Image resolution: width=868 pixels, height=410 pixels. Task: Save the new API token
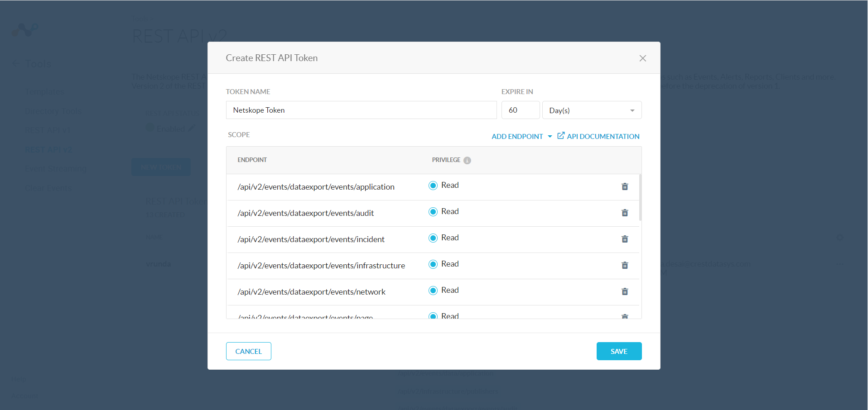point(619,351)
